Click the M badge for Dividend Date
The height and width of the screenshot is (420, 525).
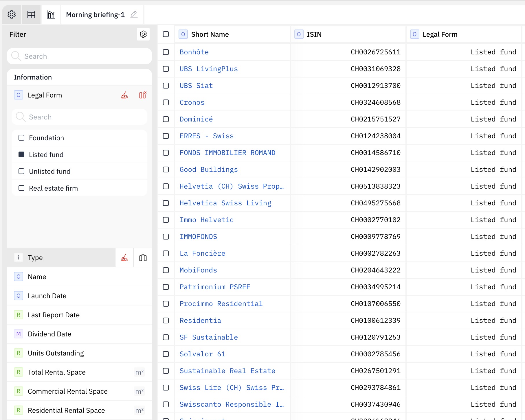point(19,334)
